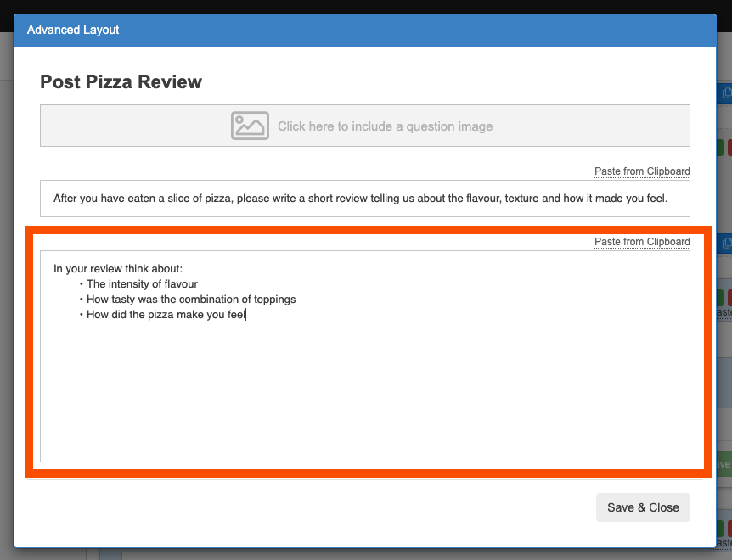The height and width of the screenshot is (560, 732).
Task: Click the Advanced Layout dialog title bar
Action: tap(364, 30)
